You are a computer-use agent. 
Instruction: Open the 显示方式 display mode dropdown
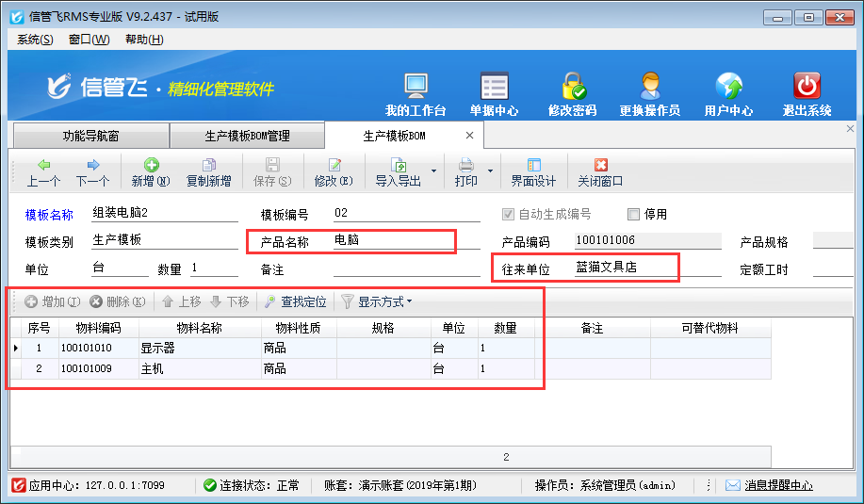[x=377, y=301]
